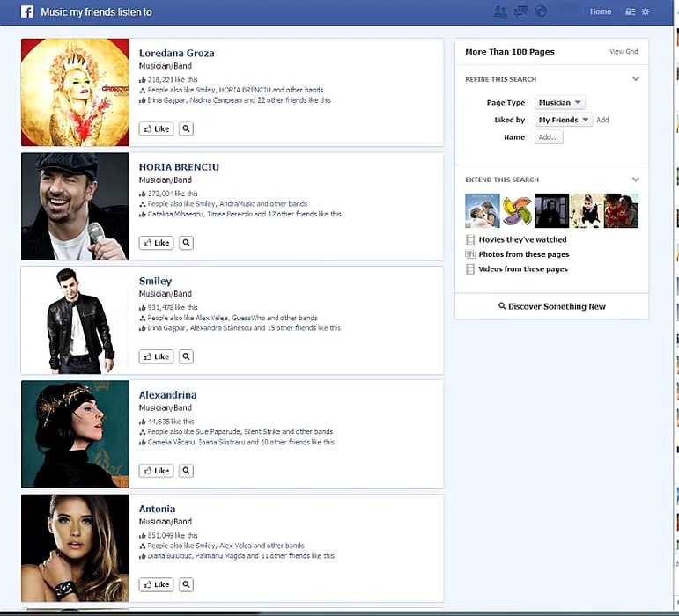Open the friend requests icon
Screen dimensions: 679x616
tap(500, 11)
